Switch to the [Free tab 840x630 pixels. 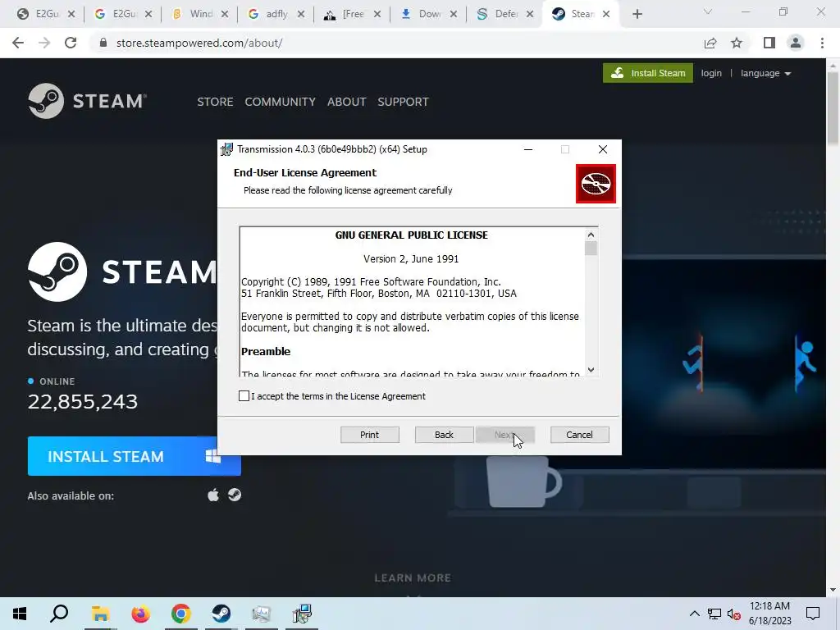pyautogui.click(x=352, y=14)
